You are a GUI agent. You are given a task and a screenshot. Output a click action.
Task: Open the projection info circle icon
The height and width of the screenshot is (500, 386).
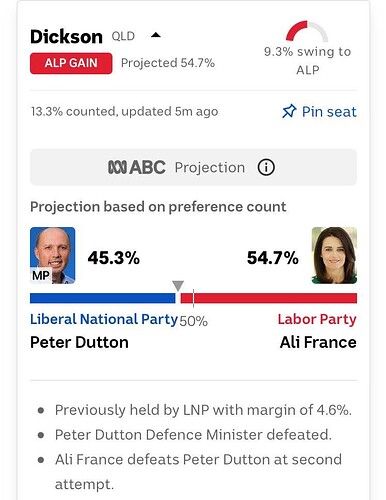[x=266, y=167]
